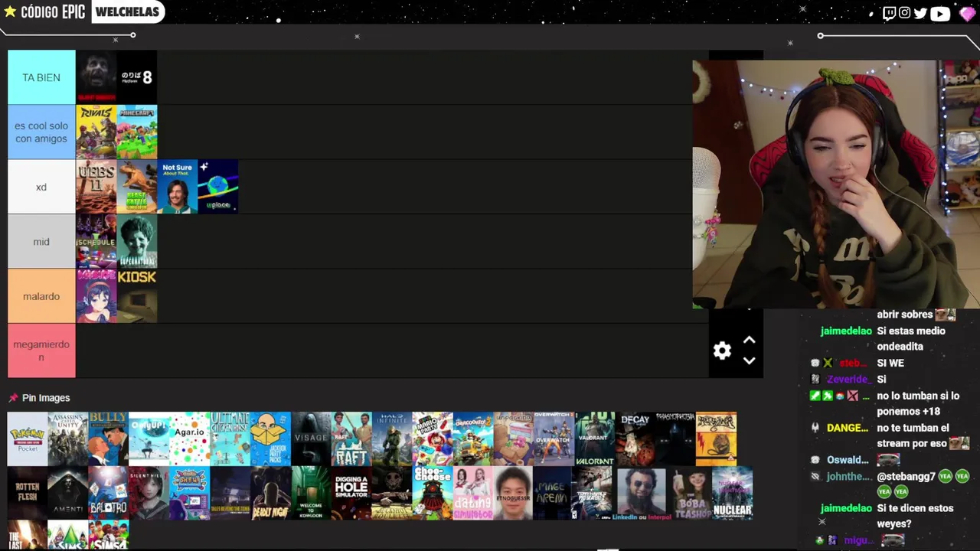Pick the Overwatch 2 thumbnail
The height and width of the screenshot is (551, 980).
(x=554, y=439)
